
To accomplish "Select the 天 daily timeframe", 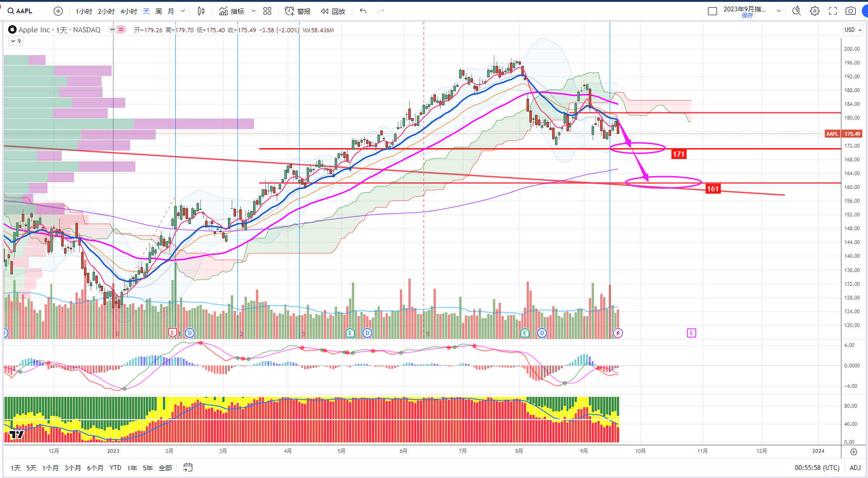I will (146, 11).
